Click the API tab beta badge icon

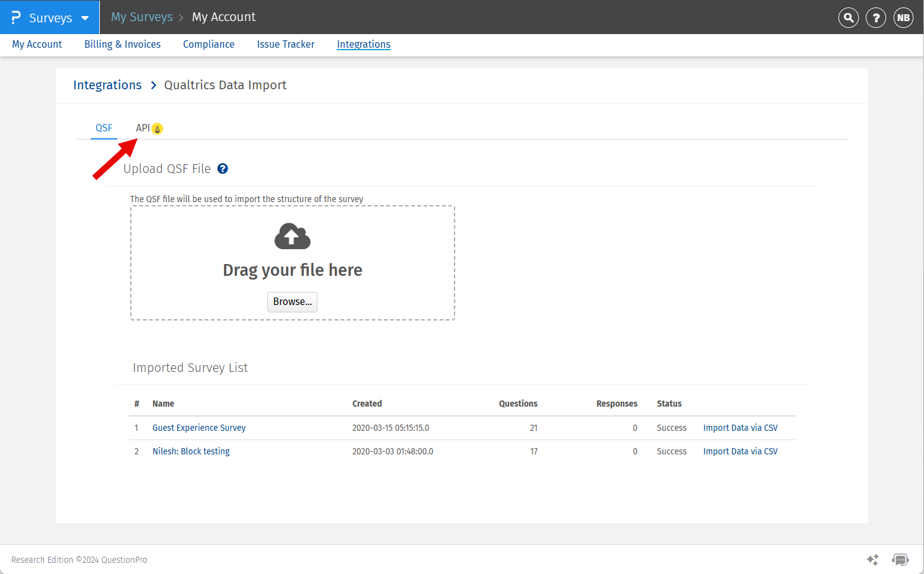click(158, 129)
